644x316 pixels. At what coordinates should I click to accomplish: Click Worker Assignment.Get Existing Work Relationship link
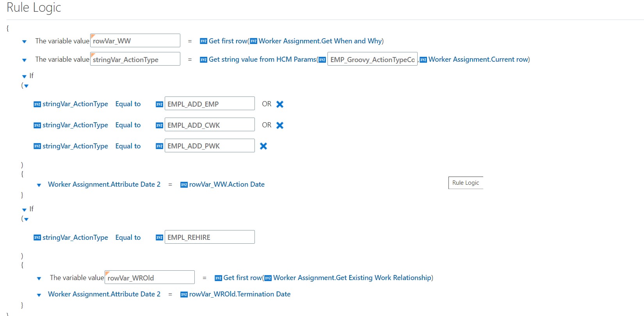(x=352, y=278)
